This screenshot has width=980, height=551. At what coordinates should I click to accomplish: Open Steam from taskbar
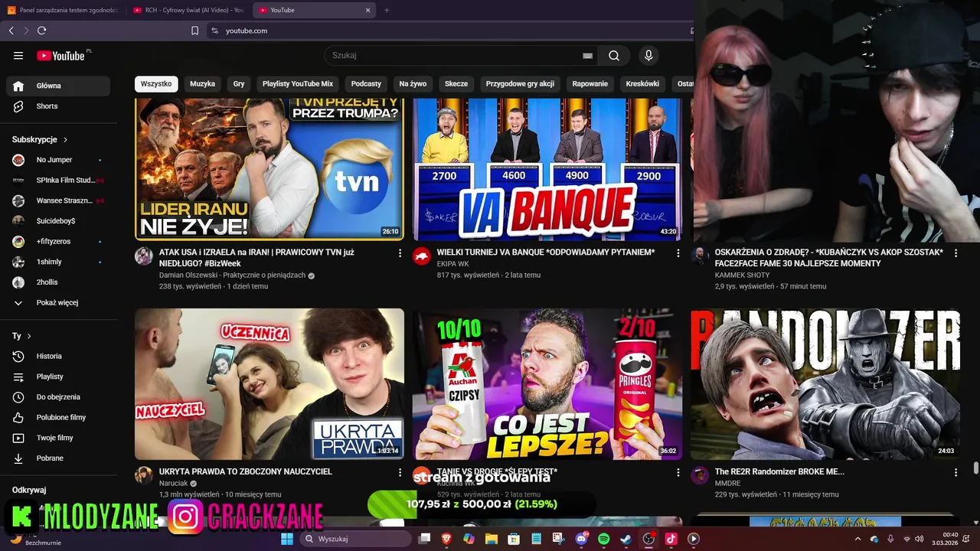pos(626,539)
